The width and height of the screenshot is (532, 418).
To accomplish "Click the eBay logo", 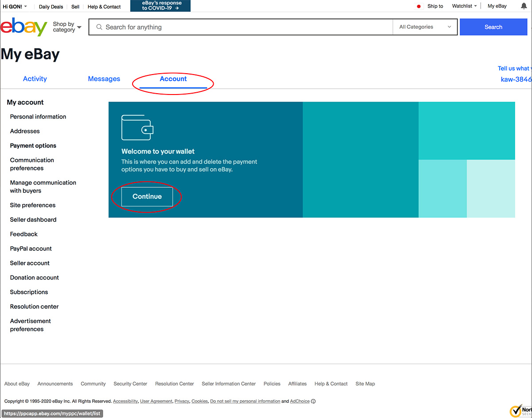I will click(x=24, y=27).
